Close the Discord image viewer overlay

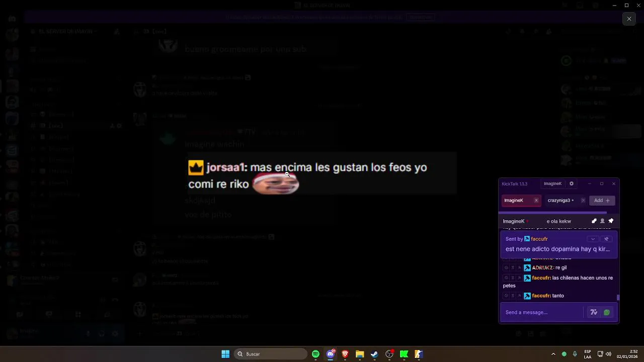[x=629, y=19]
